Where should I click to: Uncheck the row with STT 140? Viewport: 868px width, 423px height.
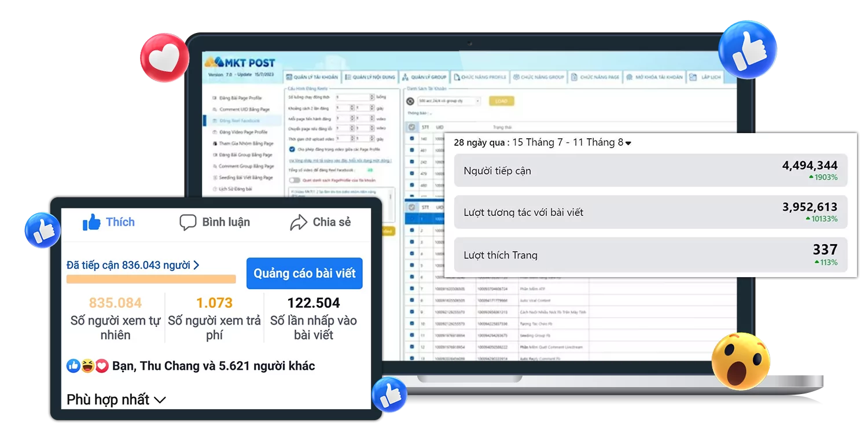pos(412,139)
